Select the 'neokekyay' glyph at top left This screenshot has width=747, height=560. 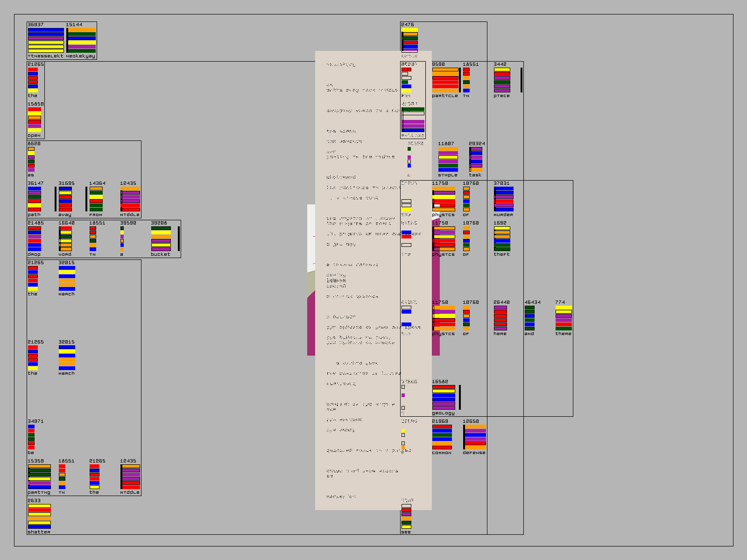(82, 40)
